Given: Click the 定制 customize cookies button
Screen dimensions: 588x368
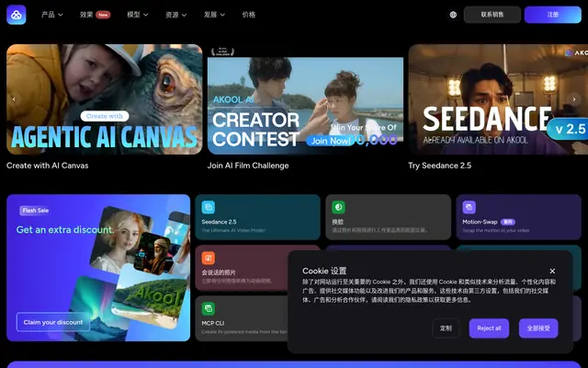Looking at the screenshot, I should [x=446, y=328].
